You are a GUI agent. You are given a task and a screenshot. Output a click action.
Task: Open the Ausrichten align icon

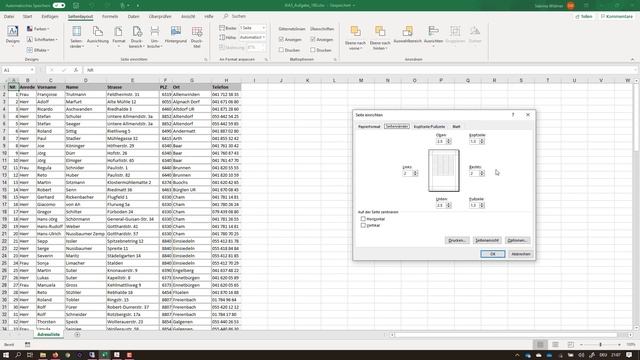[433, 36]
